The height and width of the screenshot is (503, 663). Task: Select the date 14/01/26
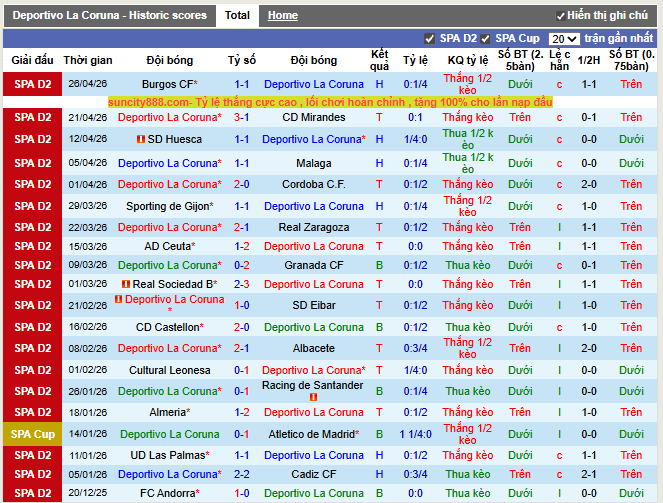[x=88, y=434]
